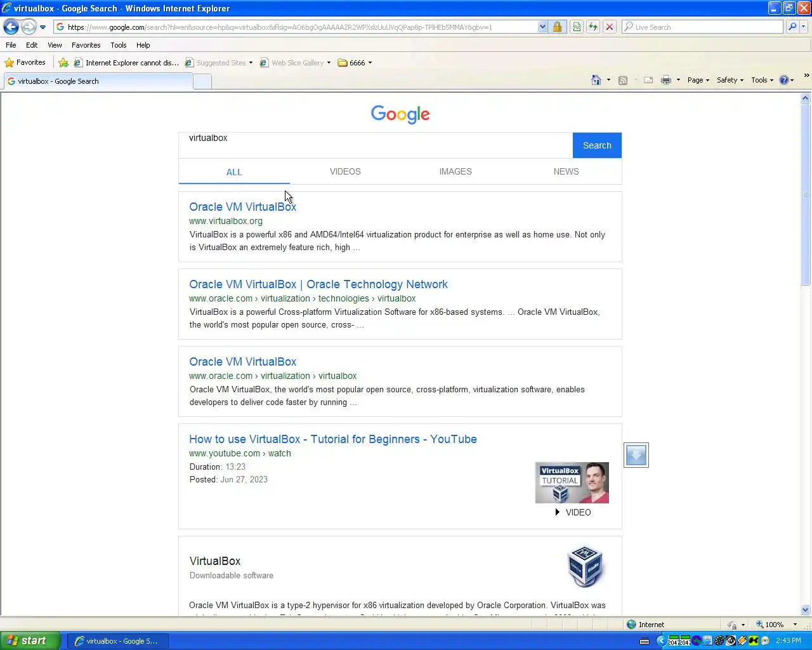812x650 pixels.
Task: Expand the Print options dropdown arrow
Action: pyautogui.click(x=678, y=80)
